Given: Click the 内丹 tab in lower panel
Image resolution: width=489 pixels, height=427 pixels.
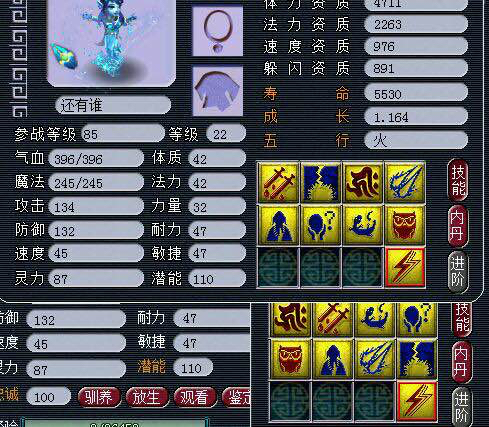Looking at the screenshot, I should (x=462, y=362).
